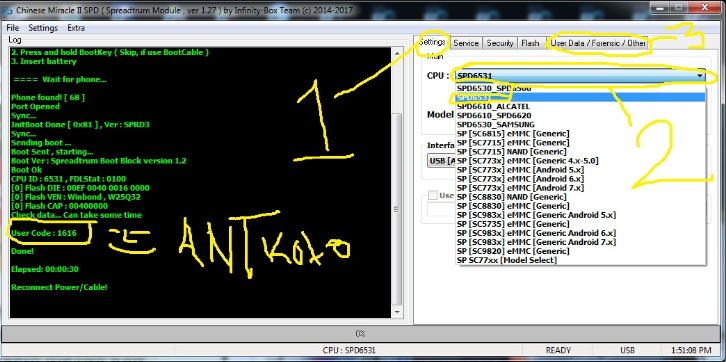Select SP [SC6815] eMMC [Generic] option
Screen dimensions: 726x362
581,134
